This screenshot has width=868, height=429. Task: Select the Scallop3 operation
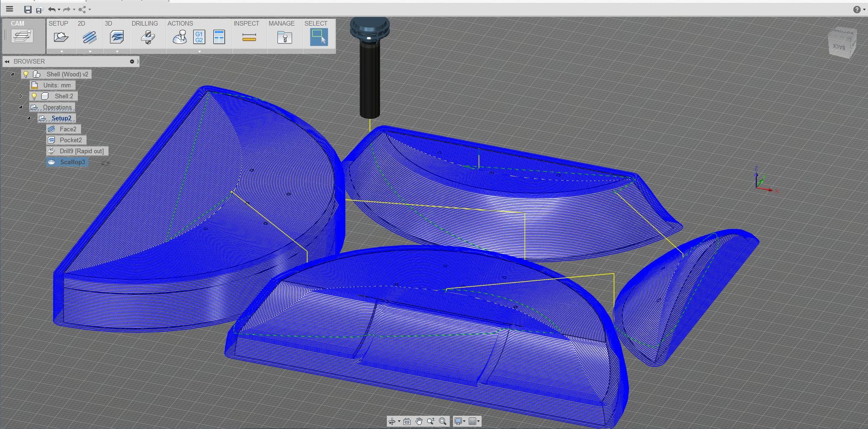(x=67, y=162)
